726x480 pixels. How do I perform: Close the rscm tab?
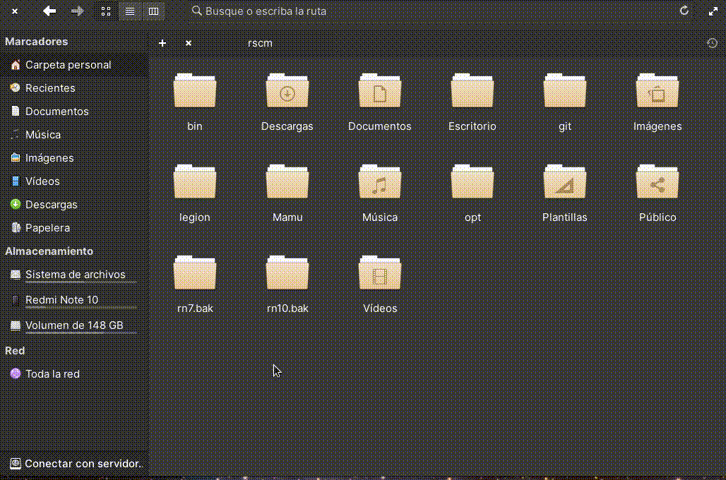coord(188,43)
